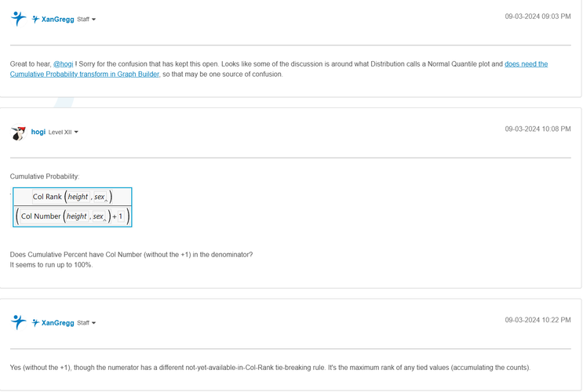This screenshot has height=392, width=583.
Task: Expand the Staff dropdown arrow in last post
Action: [x=94, y=323]
